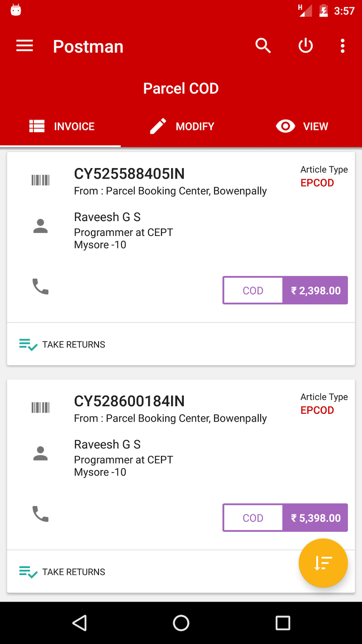Tap the power/logout icon
Image resolution: width=362 pixels, height=644 pixels.
305,45
